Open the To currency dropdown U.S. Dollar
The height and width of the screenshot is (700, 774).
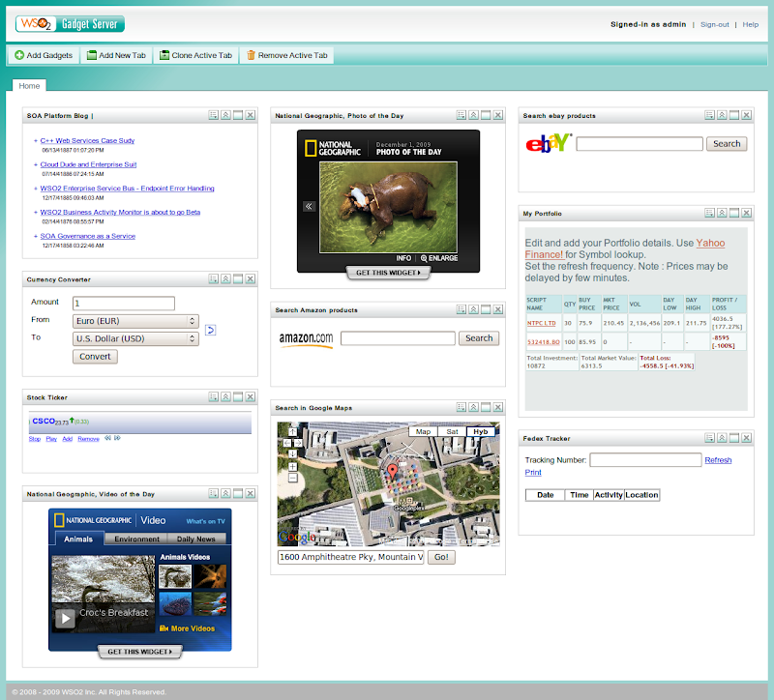click(x=135, y=339)
